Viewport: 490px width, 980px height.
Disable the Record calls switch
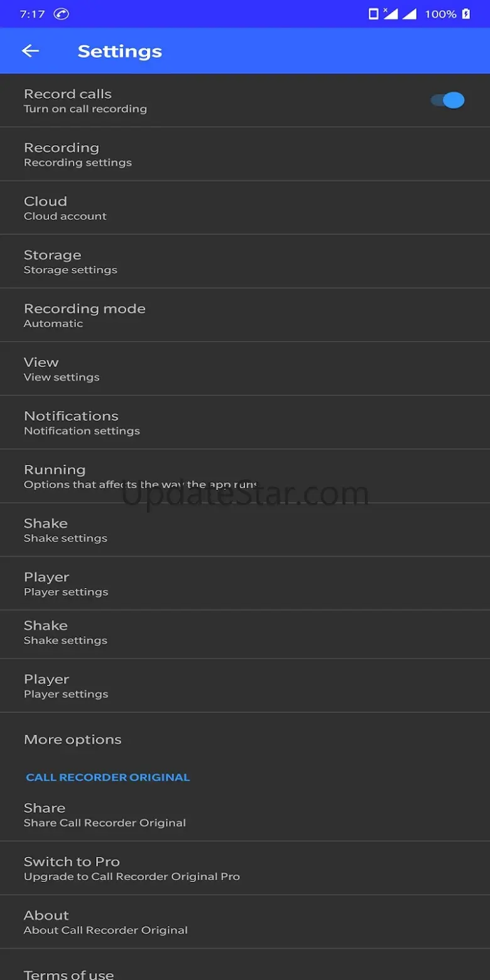pyautogui.click(x=447, y=100)
